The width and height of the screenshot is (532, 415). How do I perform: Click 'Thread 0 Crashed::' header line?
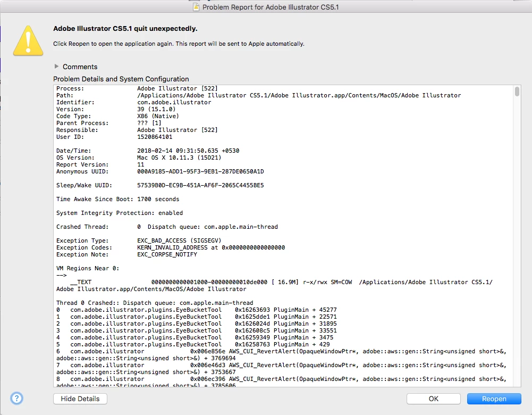(155, 303)
